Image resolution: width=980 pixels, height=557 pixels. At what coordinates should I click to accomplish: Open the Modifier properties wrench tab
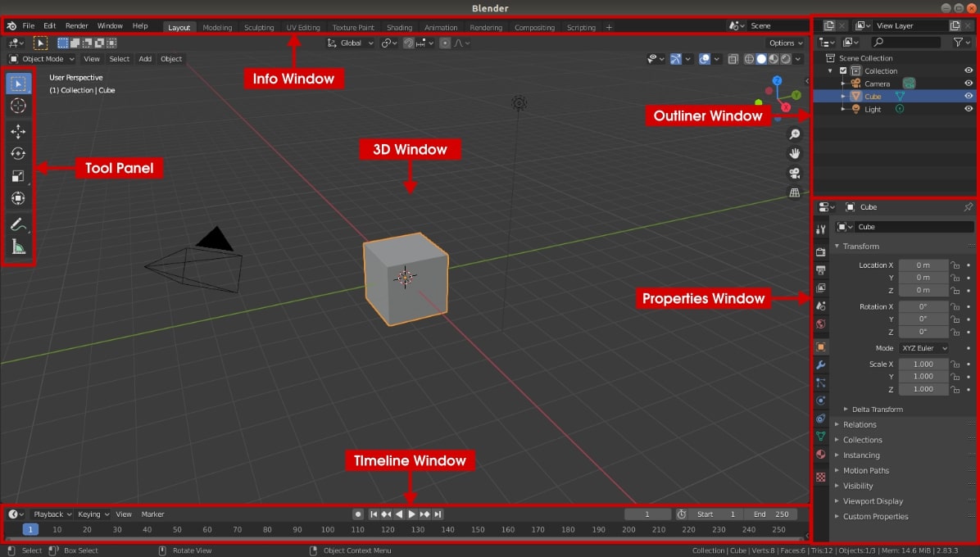coord(820,365)
